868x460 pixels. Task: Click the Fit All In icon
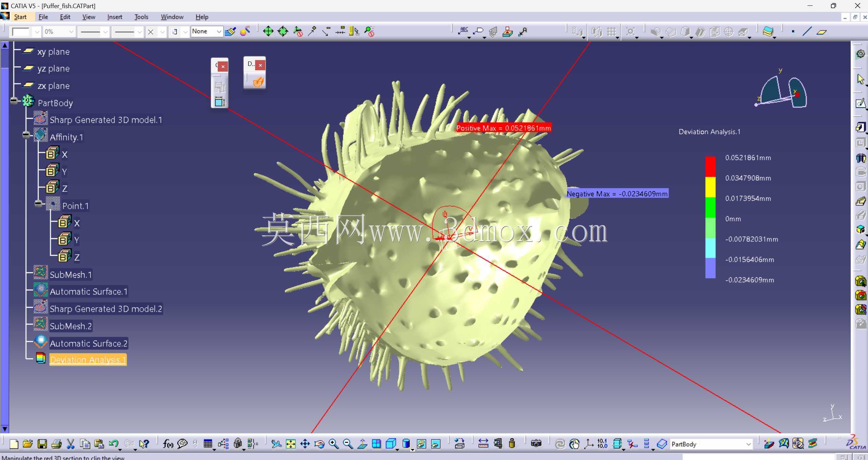pos(291,444)
